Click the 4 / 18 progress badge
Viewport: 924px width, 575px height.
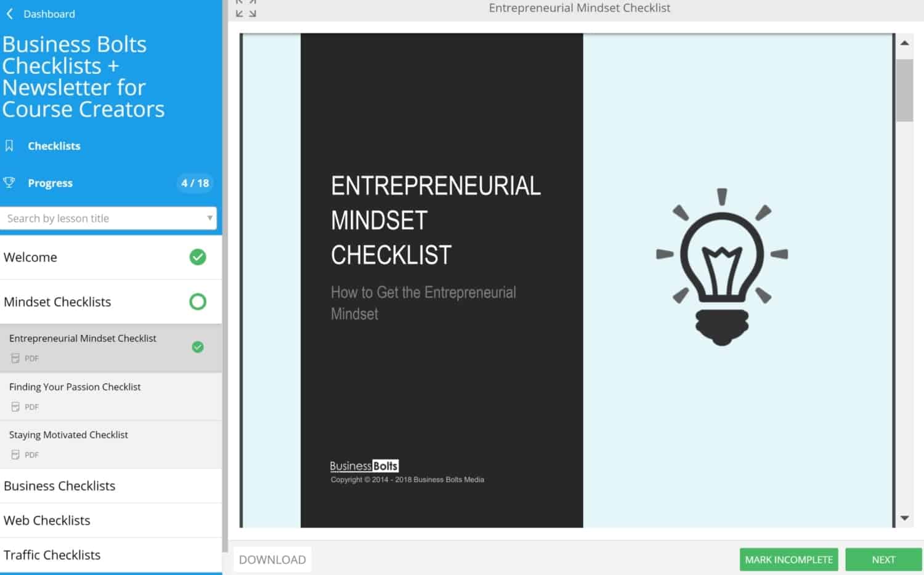[195, 183]
